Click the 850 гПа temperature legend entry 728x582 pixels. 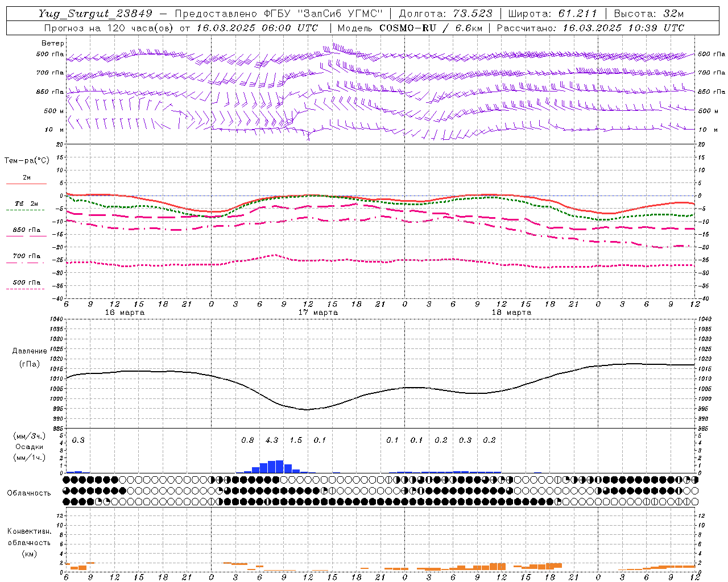coord(26,230)
